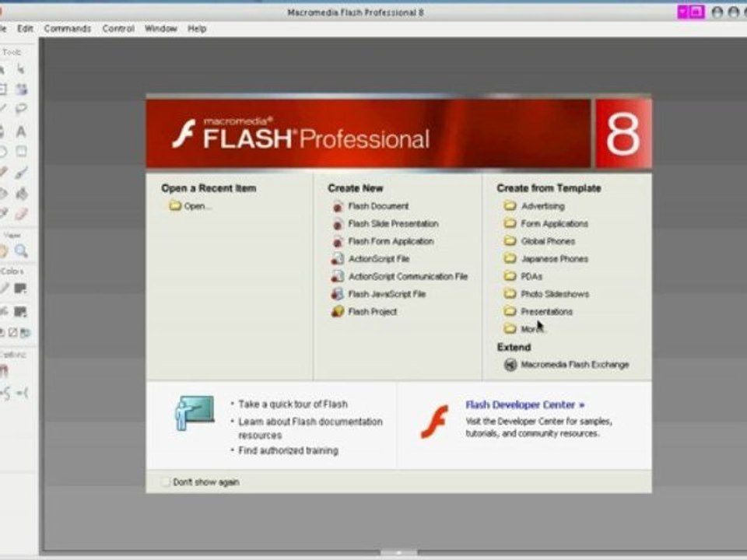This screenshot has height=560, width=747.
Task: Open the Control menu
Action: coord(118,29)
